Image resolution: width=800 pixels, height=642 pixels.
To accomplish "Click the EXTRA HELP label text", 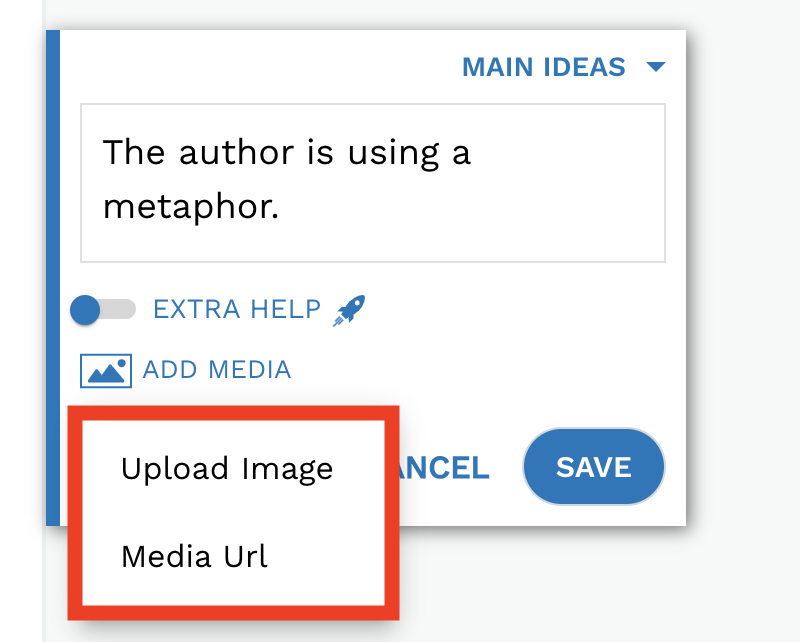I will (x=237, y=309).
